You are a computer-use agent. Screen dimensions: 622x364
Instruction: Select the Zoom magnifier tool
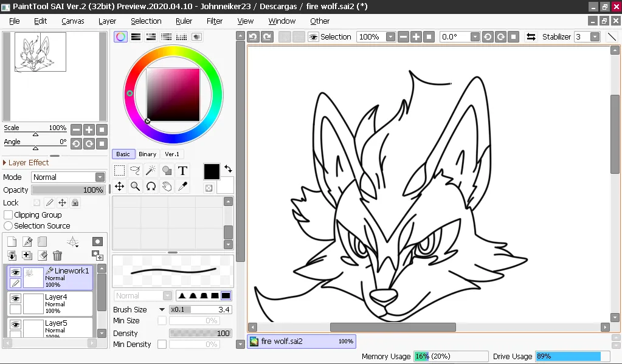tap(135, 187)
